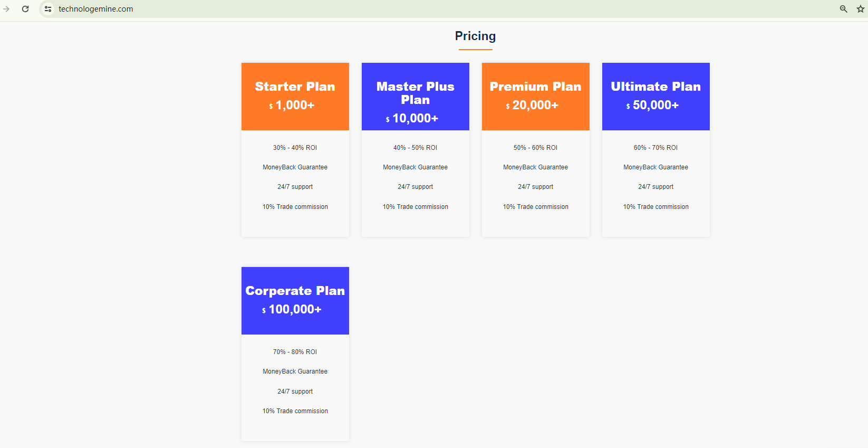Open site information icon in address bar
This screenshot has width=868, height=448.
[x=48, y=9]
